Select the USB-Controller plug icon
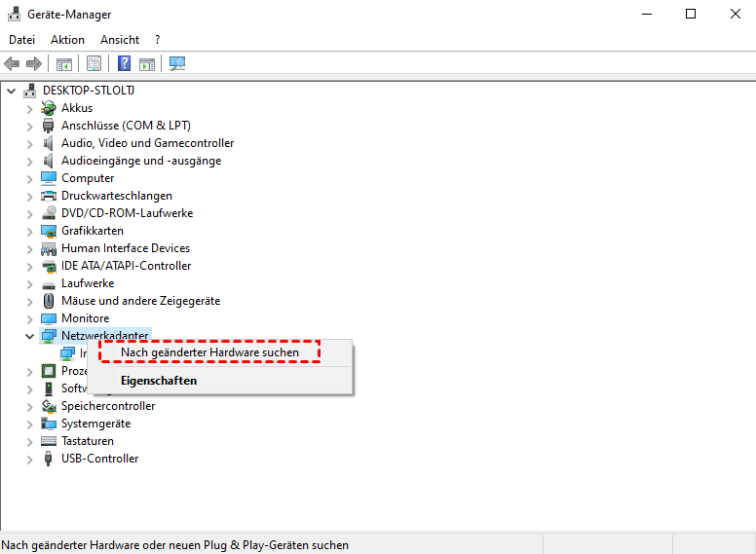This screenshot has width=756, height=554. click(48, 459)
